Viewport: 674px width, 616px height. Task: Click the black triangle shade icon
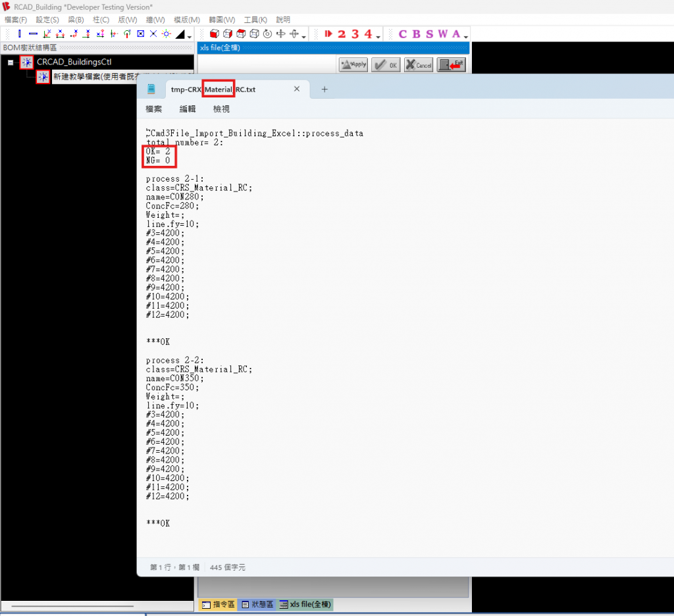click(180, 34)
